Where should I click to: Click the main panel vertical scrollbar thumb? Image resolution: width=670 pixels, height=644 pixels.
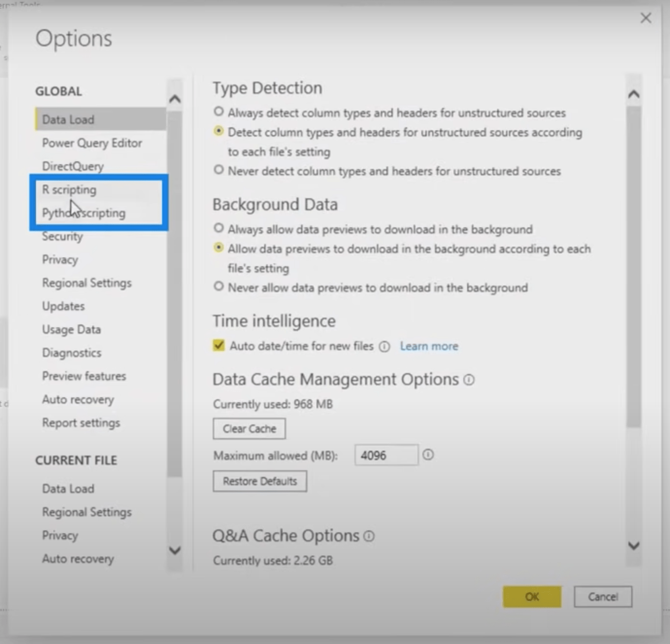[634, 267]
